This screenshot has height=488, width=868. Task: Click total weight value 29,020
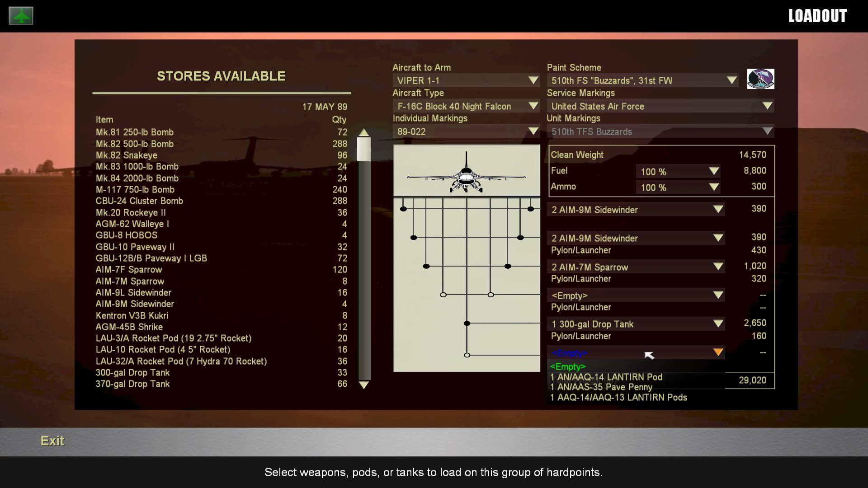click(752, 380)
